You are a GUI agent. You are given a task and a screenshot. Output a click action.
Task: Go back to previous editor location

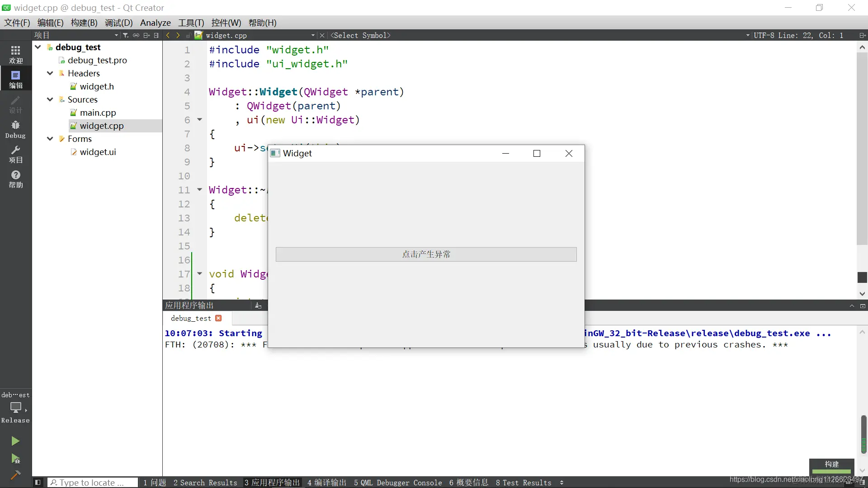coord(168,35)
